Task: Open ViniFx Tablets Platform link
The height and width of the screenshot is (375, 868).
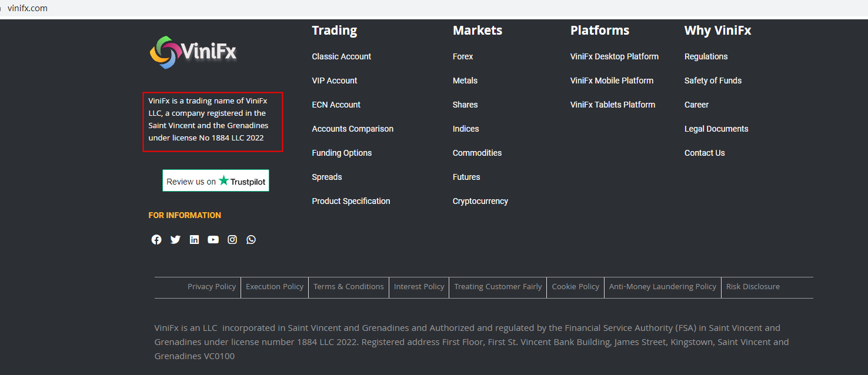Action: (613, 105)
